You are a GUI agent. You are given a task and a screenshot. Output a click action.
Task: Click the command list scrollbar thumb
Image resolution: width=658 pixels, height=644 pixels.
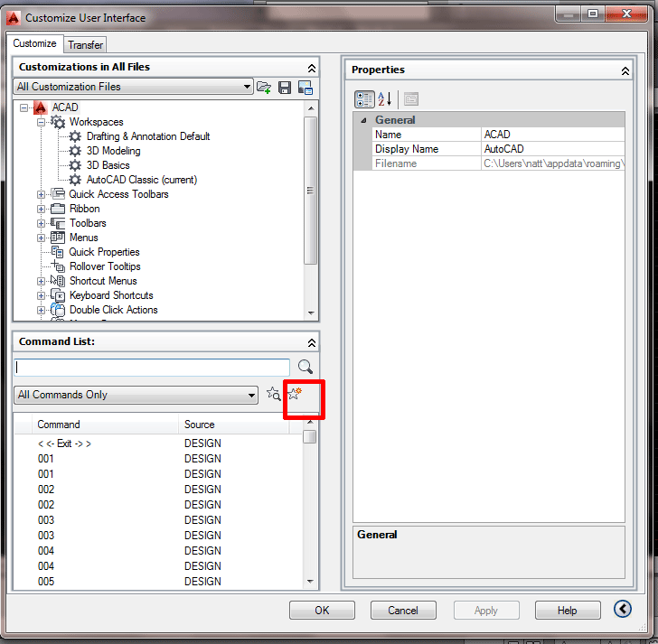coord(310,437)
